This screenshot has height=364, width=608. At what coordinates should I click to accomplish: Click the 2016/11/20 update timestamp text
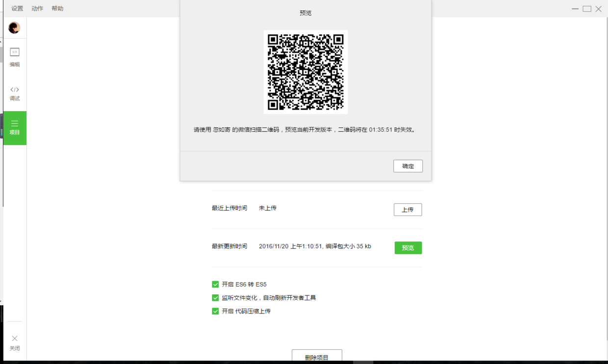pyautogui.click(x=315, y=246)
